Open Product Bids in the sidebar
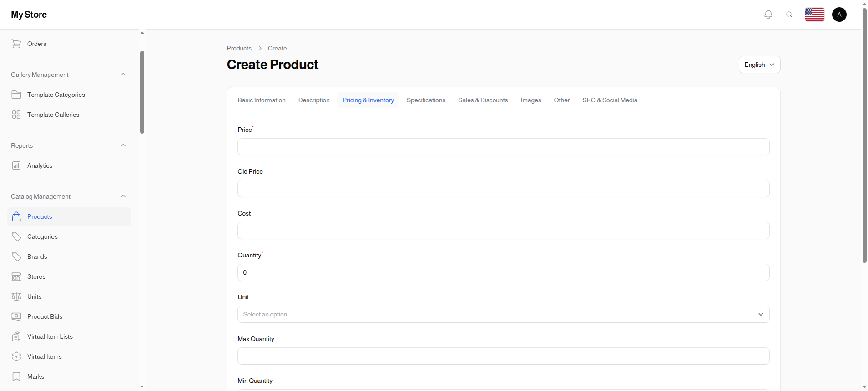This screenshot has height=391, width=868. pos(45,316)
